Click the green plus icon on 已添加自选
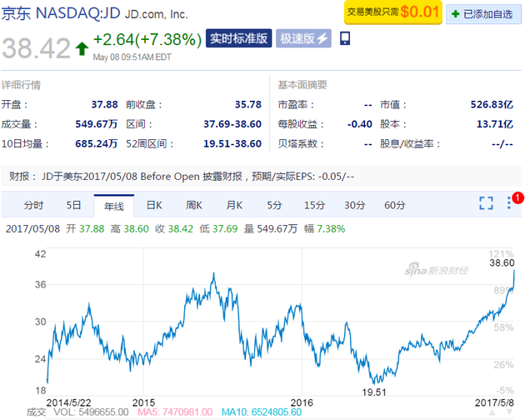 [455, 14]
